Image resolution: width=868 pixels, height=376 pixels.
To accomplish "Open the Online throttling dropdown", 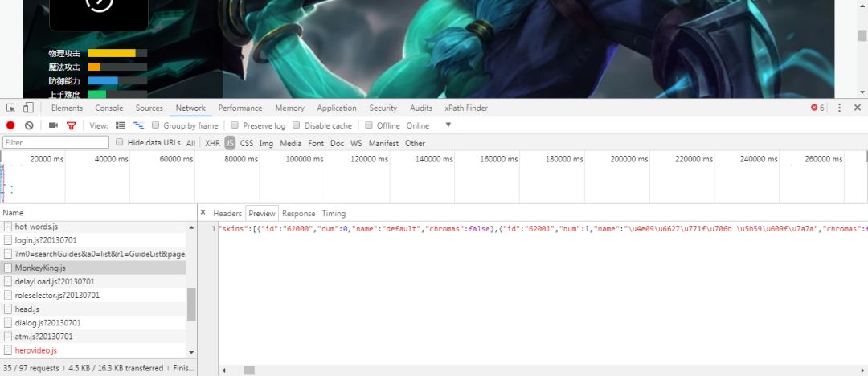I will (418, 125).
